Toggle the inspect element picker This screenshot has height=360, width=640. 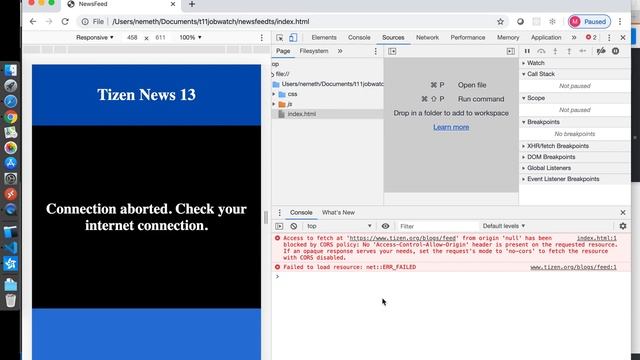click(280, 38)
